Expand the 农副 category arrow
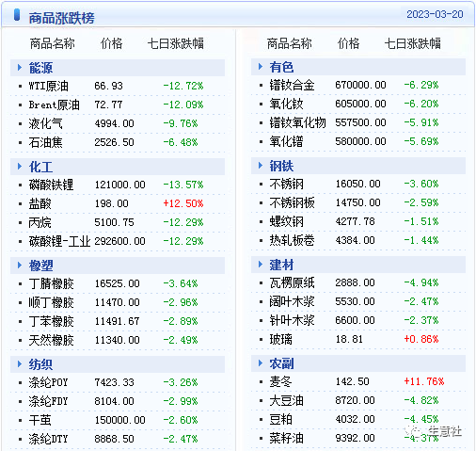This screenshot has height=451, width=476. (261, 363)
